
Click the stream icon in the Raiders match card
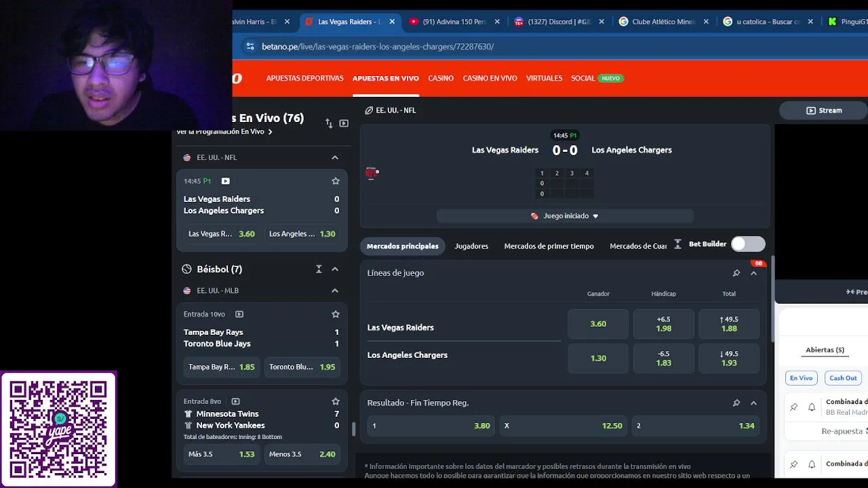[x=225, y=181]
